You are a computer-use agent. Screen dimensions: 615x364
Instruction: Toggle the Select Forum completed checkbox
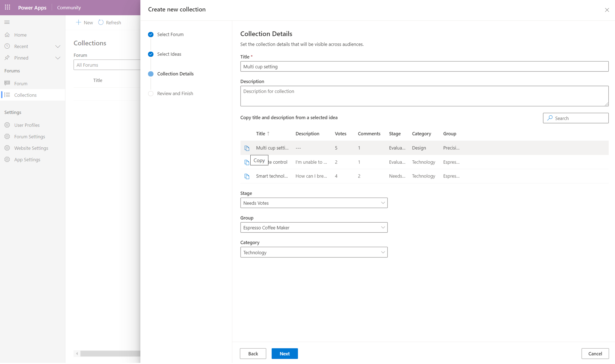(x=150, y=34)
